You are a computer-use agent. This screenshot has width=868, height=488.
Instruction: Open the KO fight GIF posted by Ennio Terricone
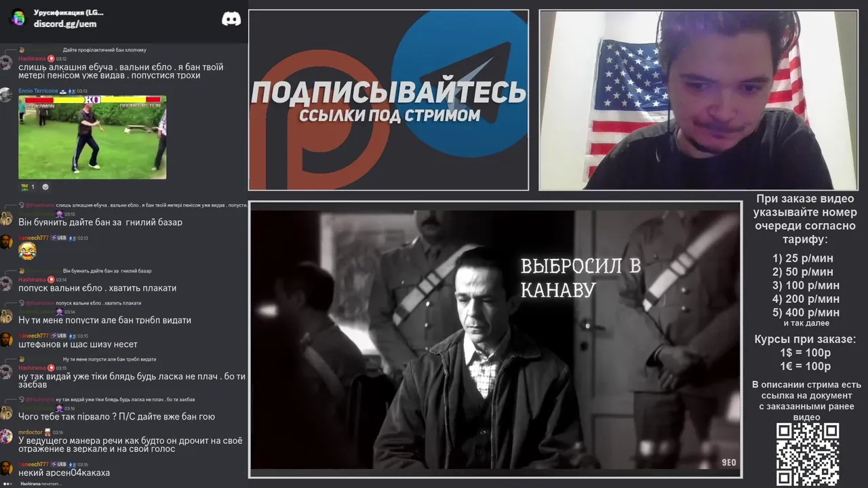click(x=92, y=137)
